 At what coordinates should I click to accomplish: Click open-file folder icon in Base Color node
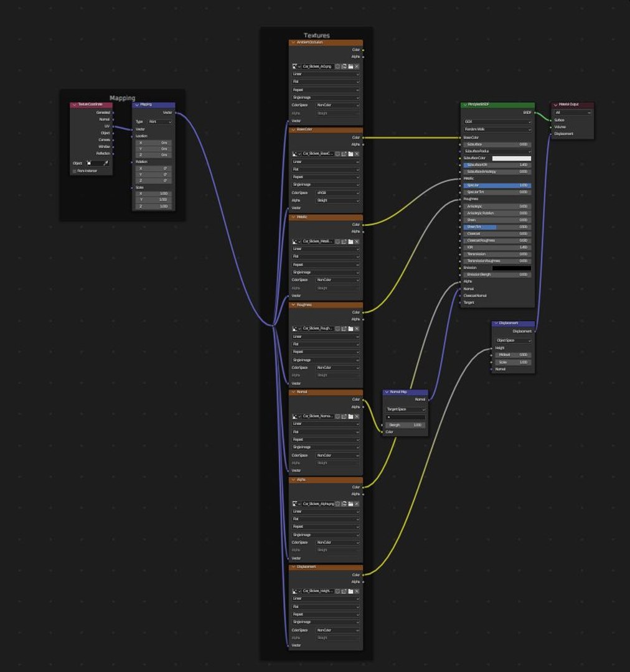pos(350,154)
